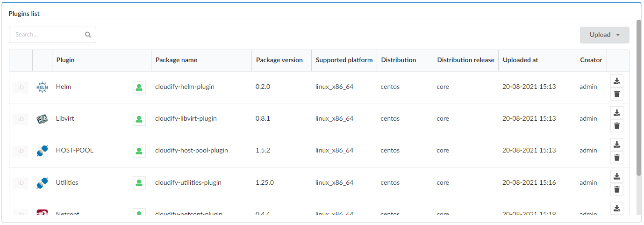Click the 20-08-2021 15:16 upload time

click(x=529, y=182)
